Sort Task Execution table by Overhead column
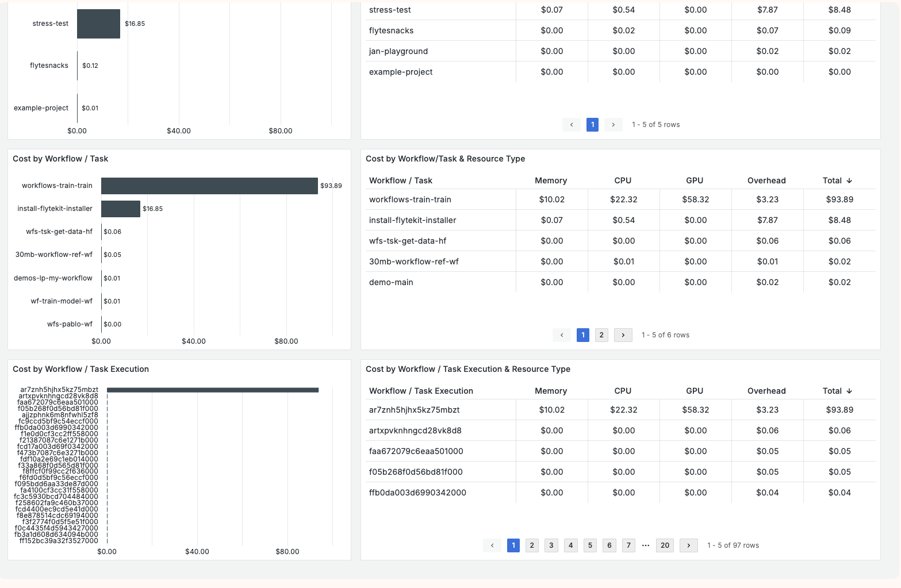The image size is (901, 588). coord(766,391)
